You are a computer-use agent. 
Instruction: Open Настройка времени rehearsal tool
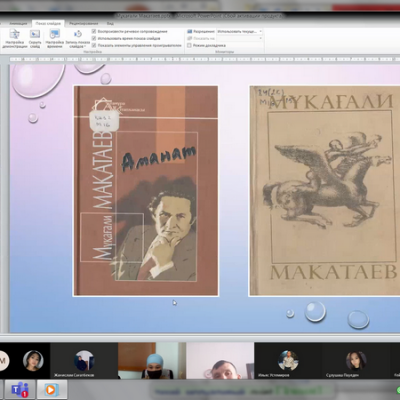(x=55, y=39)
